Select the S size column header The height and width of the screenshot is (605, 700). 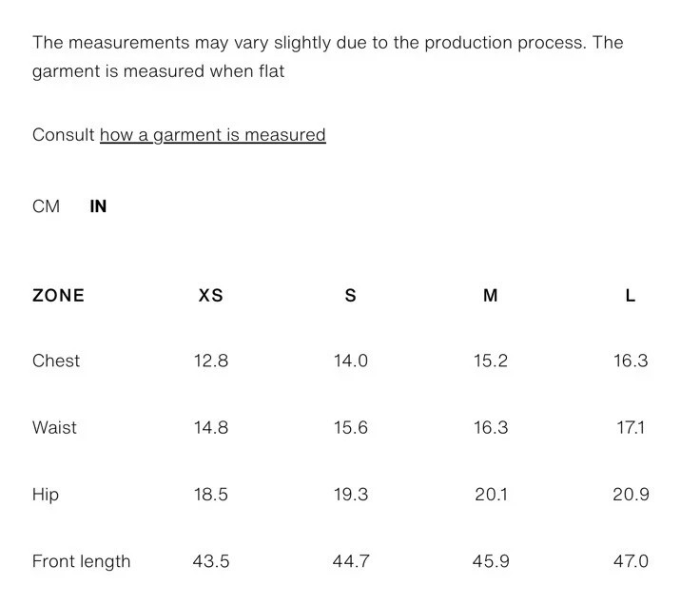point(350,296)
